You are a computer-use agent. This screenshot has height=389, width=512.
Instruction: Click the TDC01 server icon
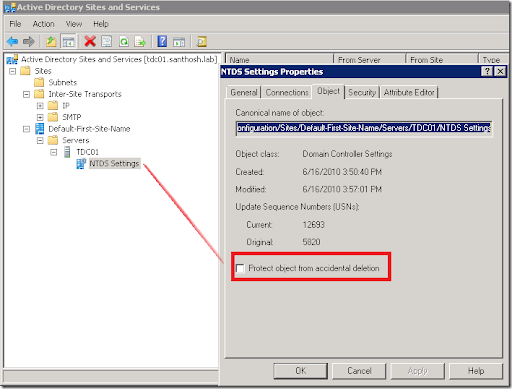(67, 152)
